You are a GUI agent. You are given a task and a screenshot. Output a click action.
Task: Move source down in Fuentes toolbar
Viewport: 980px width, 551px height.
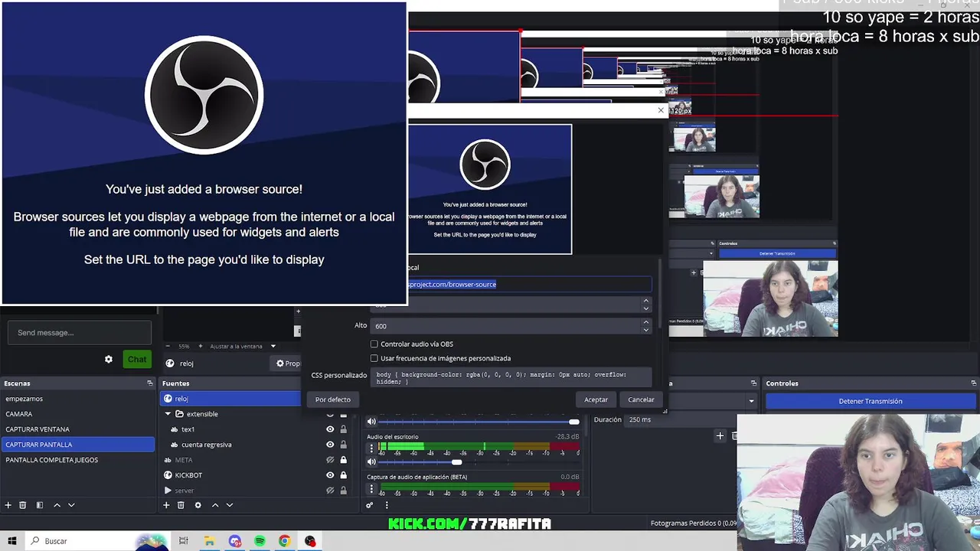(229, 505)
